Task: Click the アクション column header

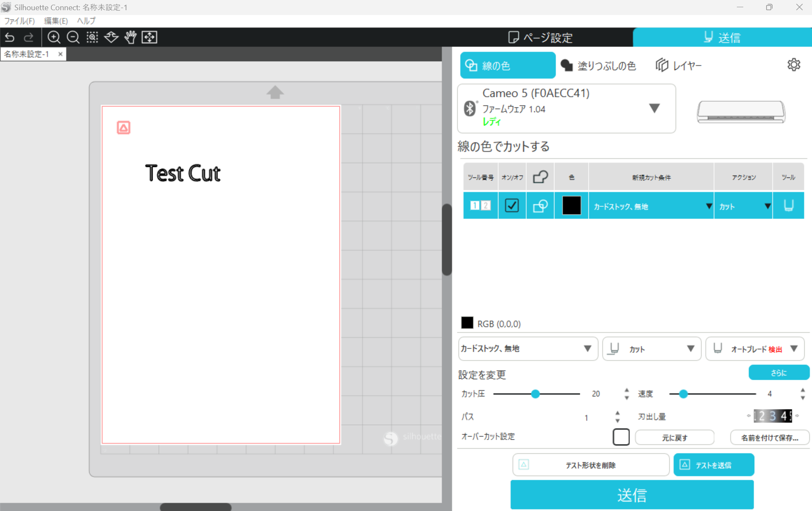Action: [743, 177]
